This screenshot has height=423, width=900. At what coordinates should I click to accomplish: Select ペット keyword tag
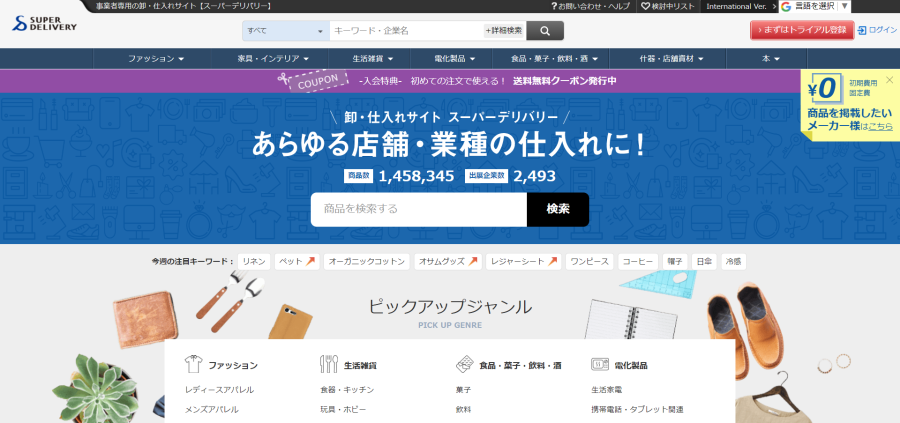(297, 262)
